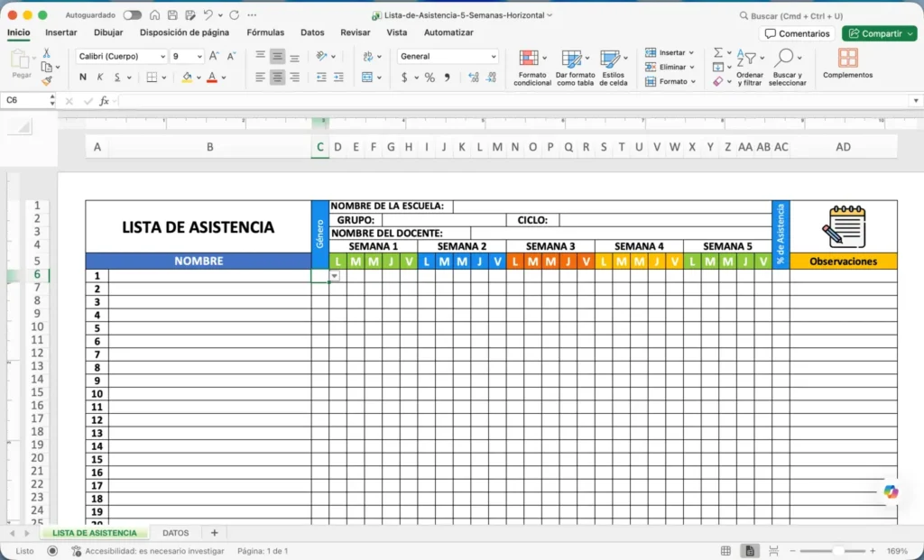
Task: Expand the cell C6 validation dropdown arrow
Action: pyautogui.click(x=335, y=276)
